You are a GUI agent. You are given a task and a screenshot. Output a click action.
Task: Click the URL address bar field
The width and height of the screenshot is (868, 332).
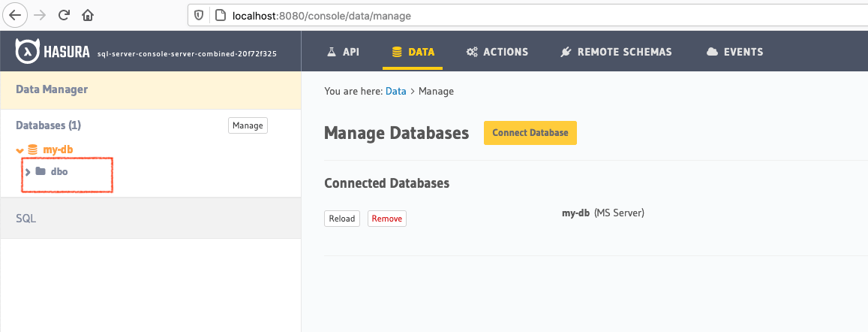click(x=525, y=15)
